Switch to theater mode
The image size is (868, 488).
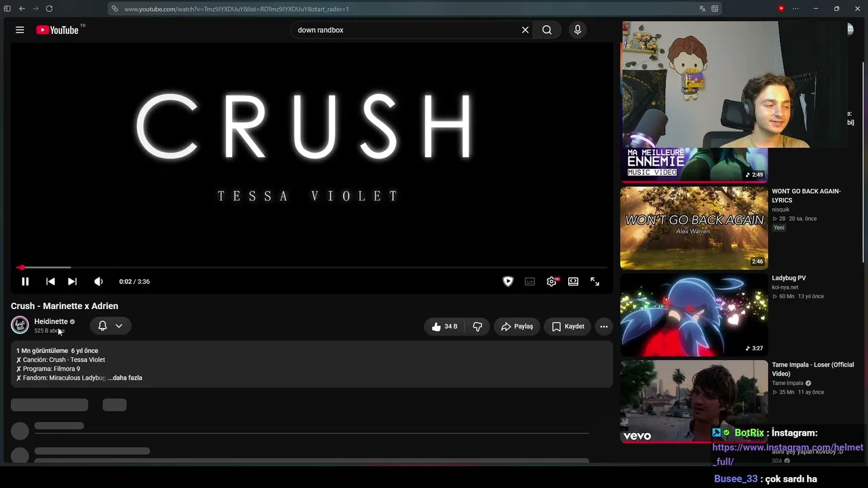point(573,281)
